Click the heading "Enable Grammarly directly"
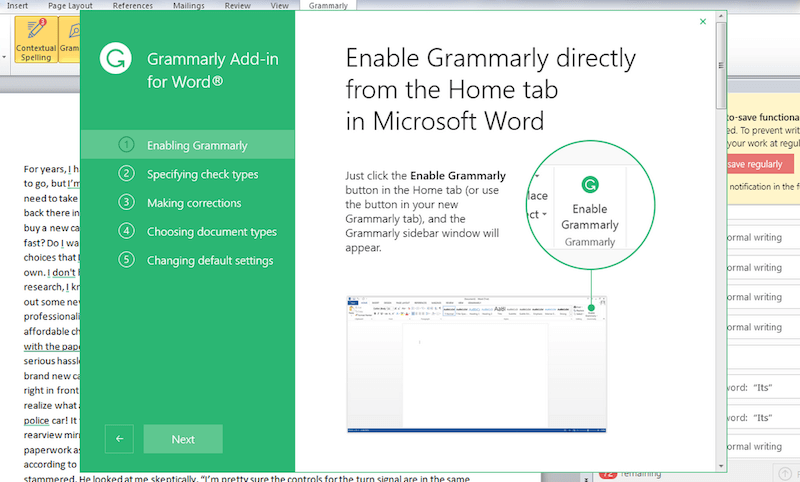 coord(490,58)
